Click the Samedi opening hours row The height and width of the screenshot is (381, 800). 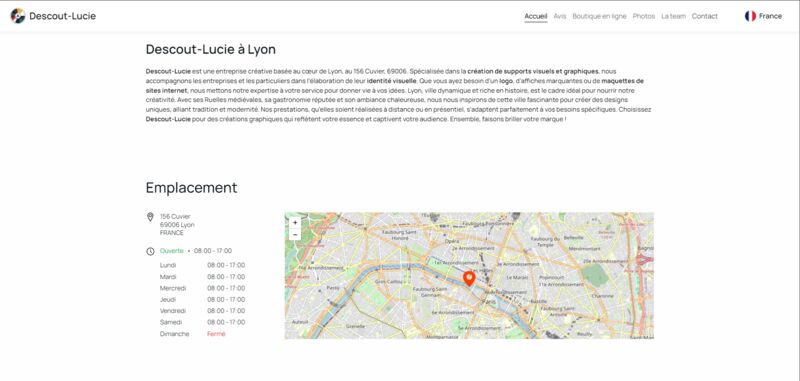click(203, 322)
